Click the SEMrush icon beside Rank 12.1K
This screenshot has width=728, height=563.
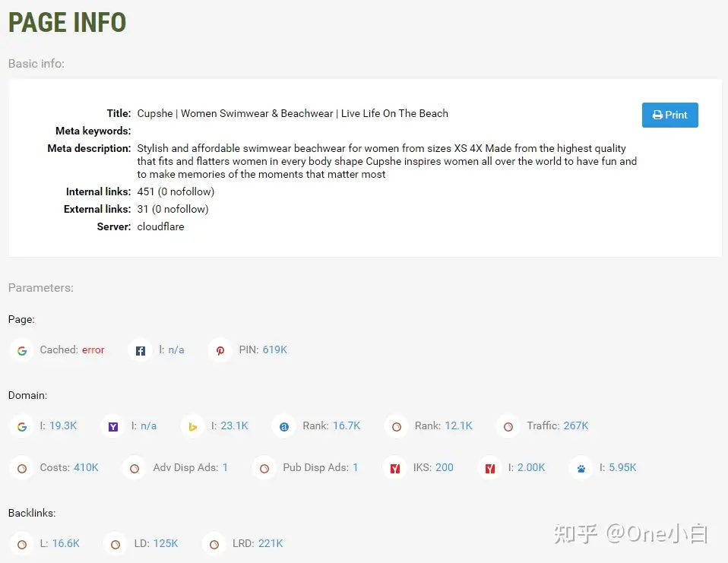click(397, 426)
